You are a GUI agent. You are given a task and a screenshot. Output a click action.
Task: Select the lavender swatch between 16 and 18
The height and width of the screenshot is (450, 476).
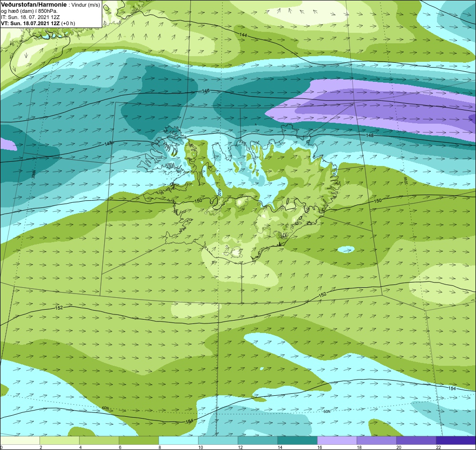point(337,440)
